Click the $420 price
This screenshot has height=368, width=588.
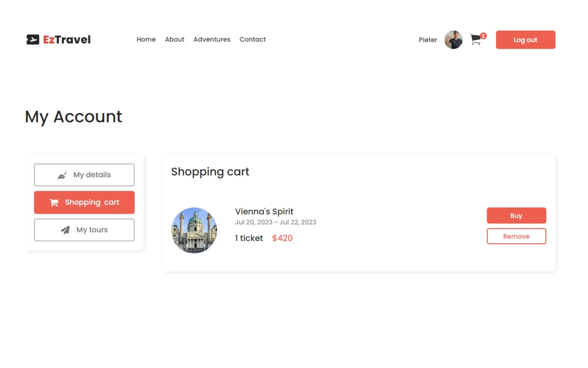282,238
